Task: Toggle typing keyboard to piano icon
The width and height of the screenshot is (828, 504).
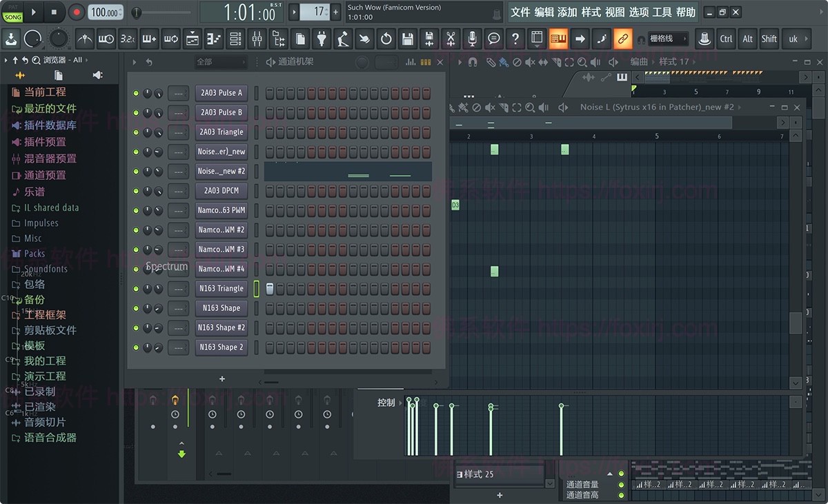Action: coord(558,39)
